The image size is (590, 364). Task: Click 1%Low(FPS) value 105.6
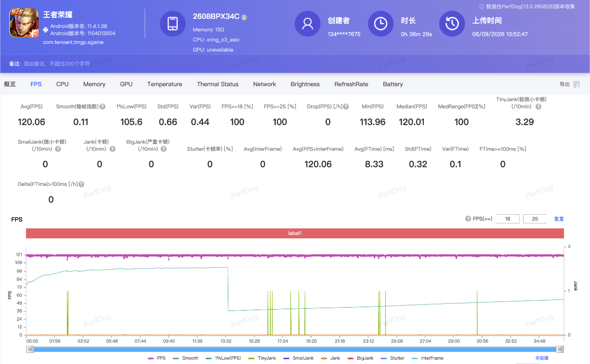click(131, 122)
